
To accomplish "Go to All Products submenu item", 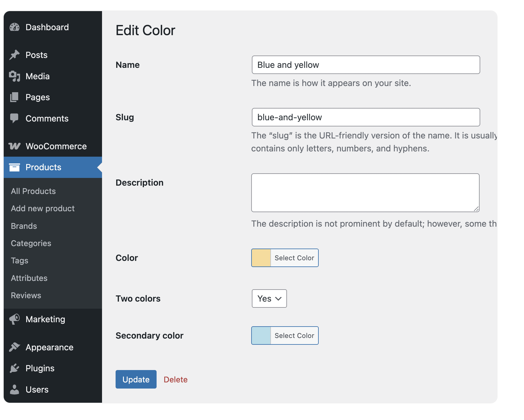I will click(33, 191).
